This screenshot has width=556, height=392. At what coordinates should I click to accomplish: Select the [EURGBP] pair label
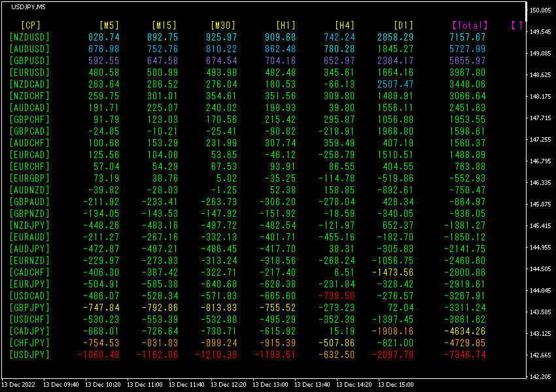point(29,178)
